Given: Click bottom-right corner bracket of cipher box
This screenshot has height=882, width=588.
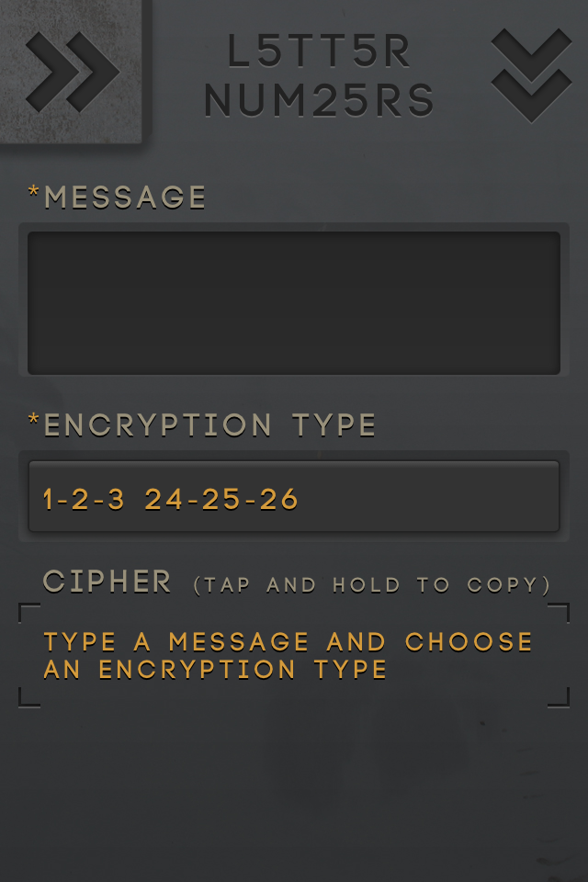Looking at the screenshot, I should pos(559,697).
